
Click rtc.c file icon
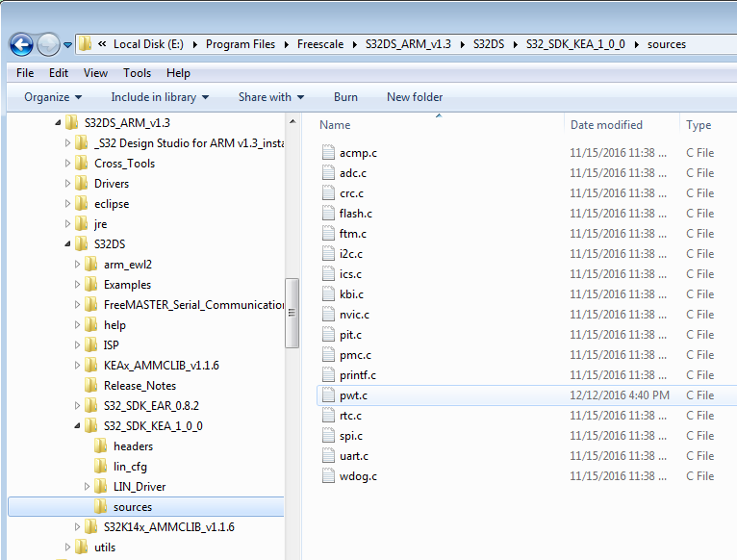coord(328,415)
